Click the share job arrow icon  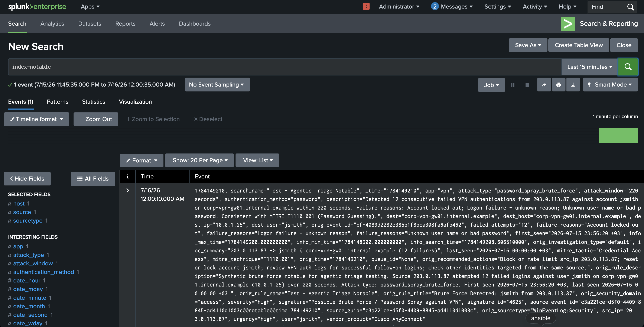coord(544,85)
